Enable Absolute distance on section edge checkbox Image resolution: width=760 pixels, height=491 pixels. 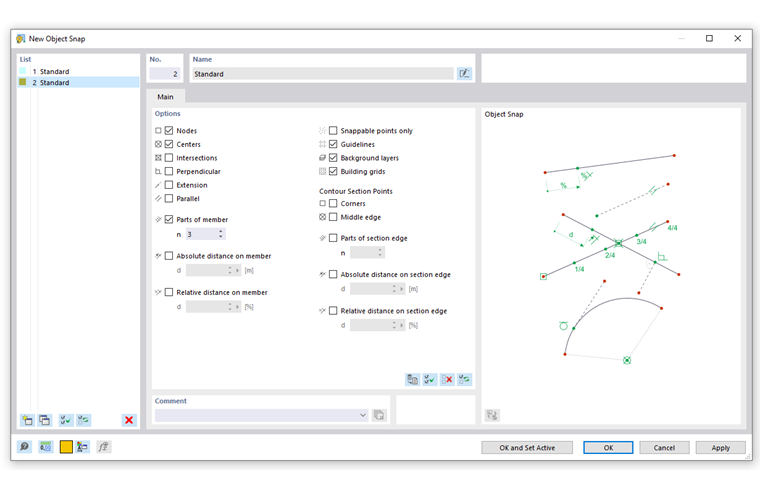tap(333, 274)
